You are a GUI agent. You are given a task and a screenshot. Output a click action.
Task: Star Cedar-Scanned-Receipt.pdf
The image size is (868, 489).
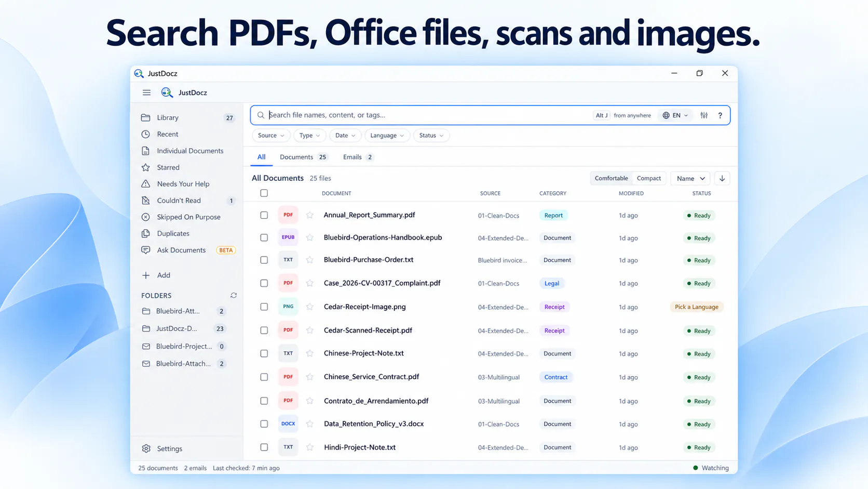tap(310, 331)
